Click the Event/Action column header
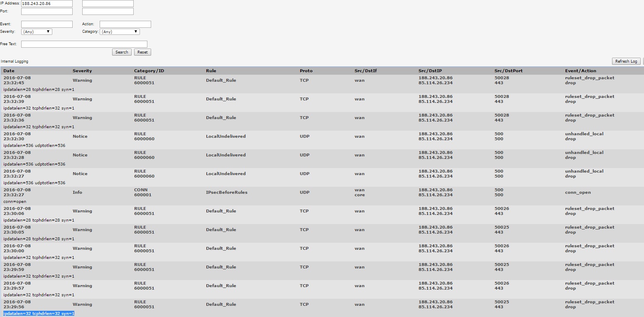The image size is (644, 317). coord(580,71)
